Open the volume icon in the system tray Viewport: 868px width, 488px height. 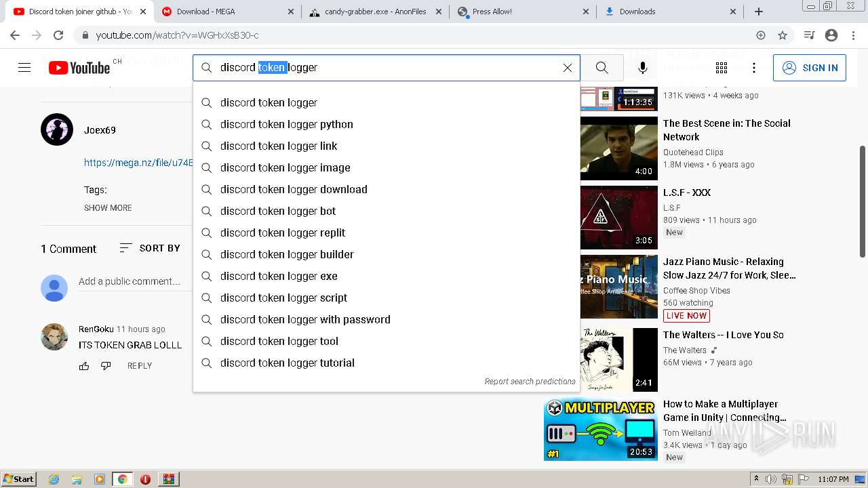point(771,479)
